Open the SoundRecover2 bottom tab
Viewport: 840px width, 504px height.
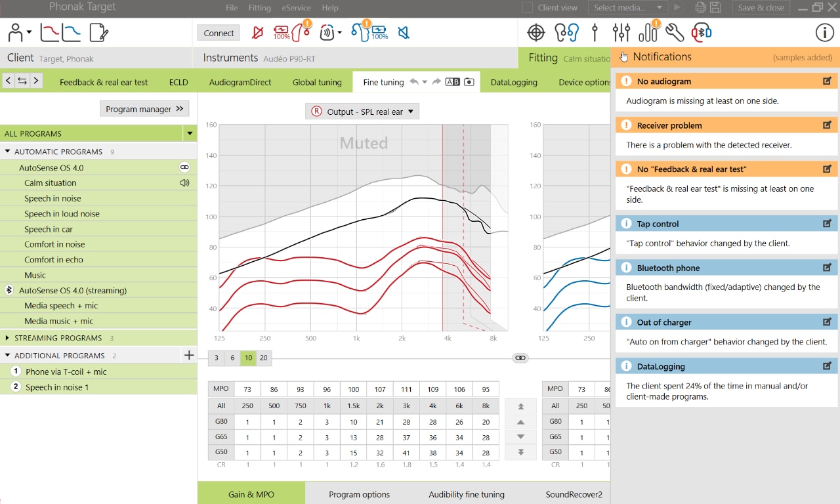(574, 494)
